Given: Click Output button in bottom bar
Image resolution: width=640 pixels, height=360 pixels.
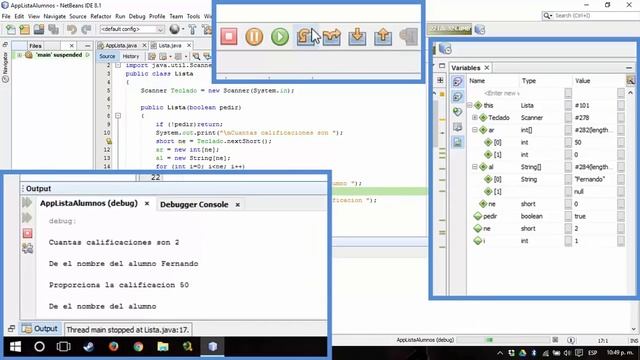Looking at the screenshot, I should click(40, 329).
